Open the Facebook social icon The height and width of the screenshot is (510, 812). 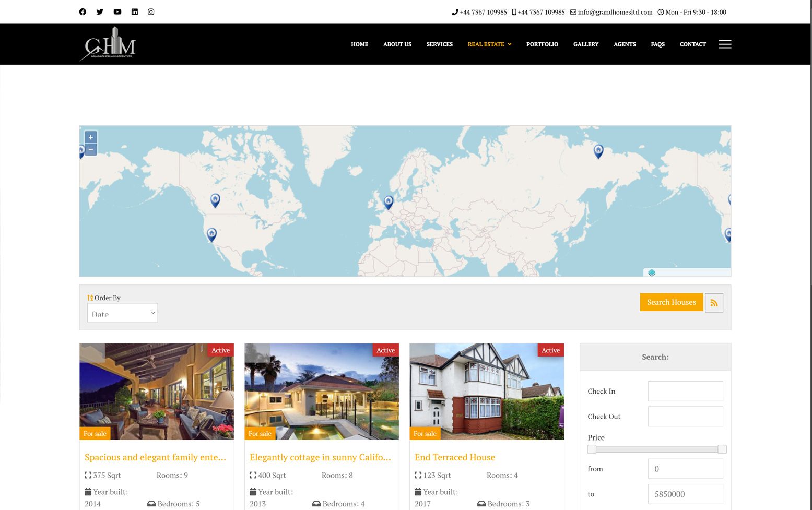pyautogui.click(x=83, y=12)
